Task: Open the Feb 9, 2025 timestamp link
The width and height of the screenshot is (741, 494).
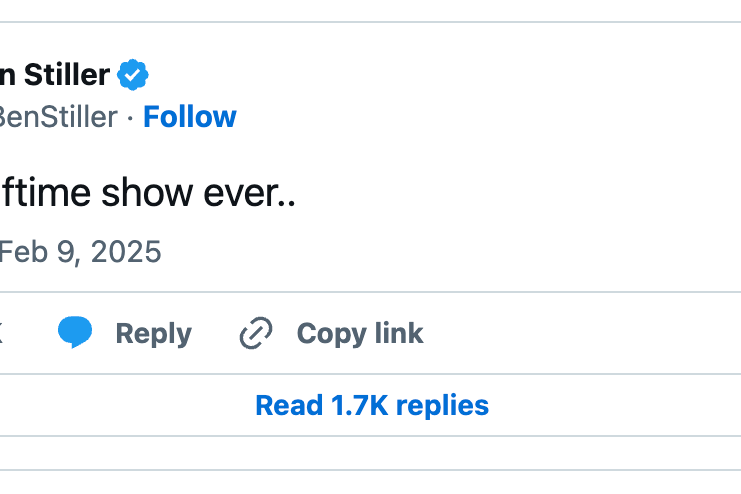Action: 80,251
